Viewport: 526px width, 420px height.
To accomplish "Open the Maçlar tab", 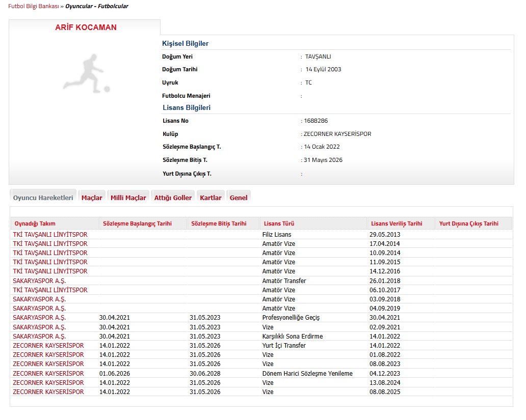I will click(x=92, y=198).
